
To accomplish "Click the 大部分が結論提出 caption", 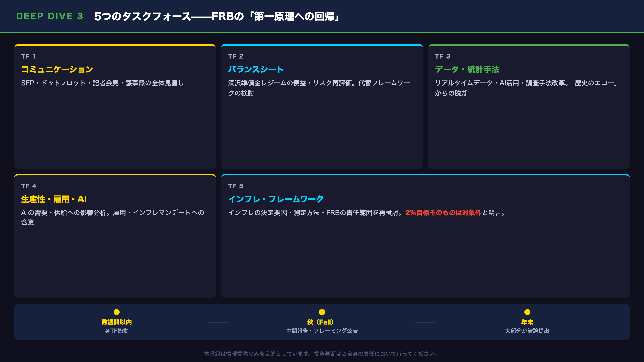I will (x=527, y=331).
